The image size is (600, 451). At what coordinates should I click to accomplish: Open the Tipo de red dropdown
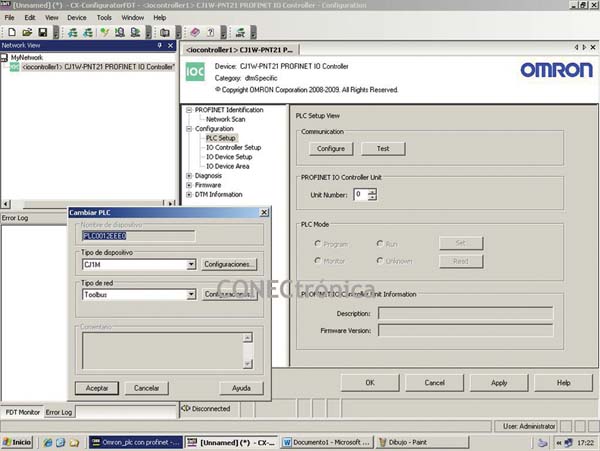pos(190,295)
